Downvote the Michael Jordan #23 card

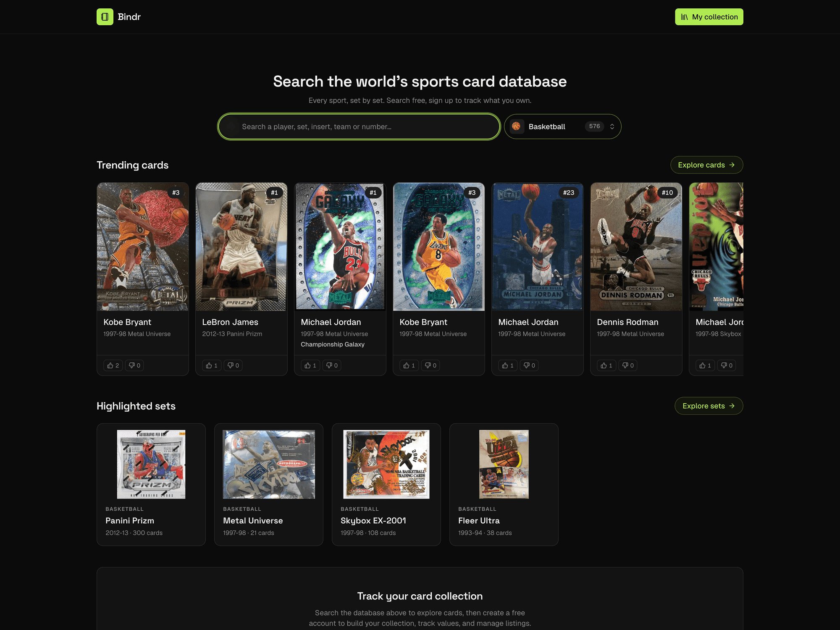click(529, 365)
